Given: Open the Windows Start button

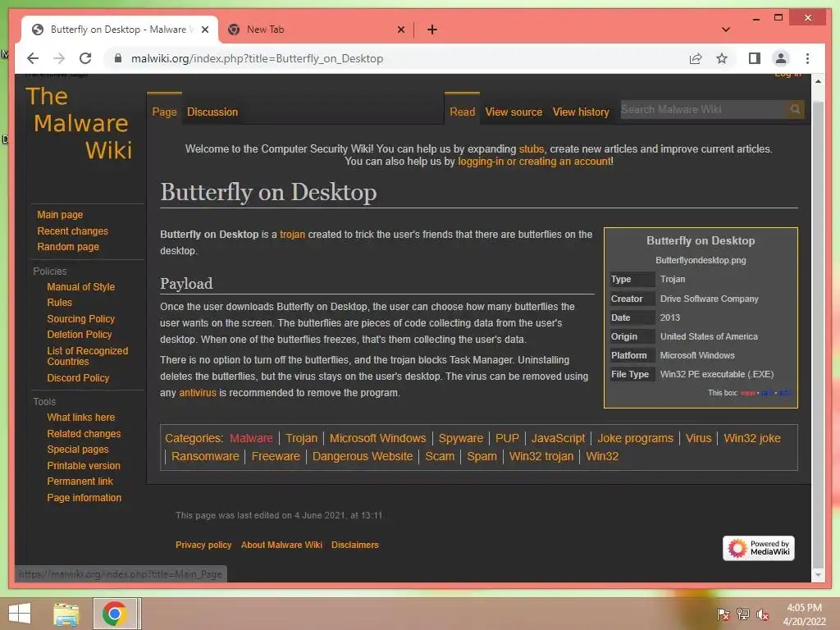Looking at the screenshot, I should (x=20, y=614).
